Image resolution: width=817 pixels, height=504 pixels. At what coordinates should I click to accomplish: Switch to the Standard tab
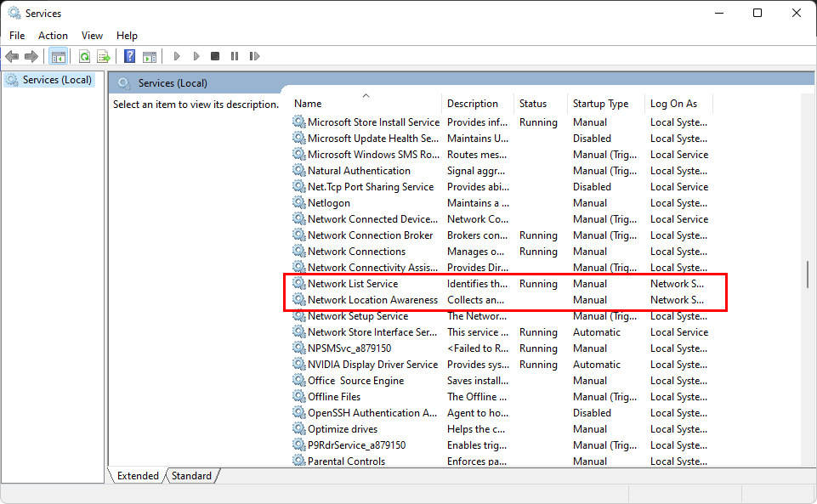click(x=191, y=476)
